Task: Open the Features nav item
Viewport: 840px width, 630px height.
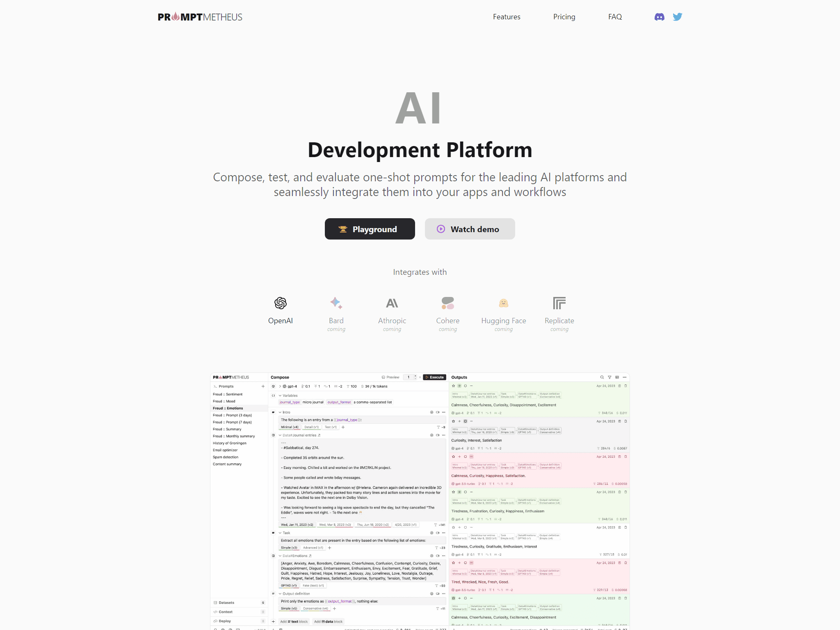Action: point(507,17)
